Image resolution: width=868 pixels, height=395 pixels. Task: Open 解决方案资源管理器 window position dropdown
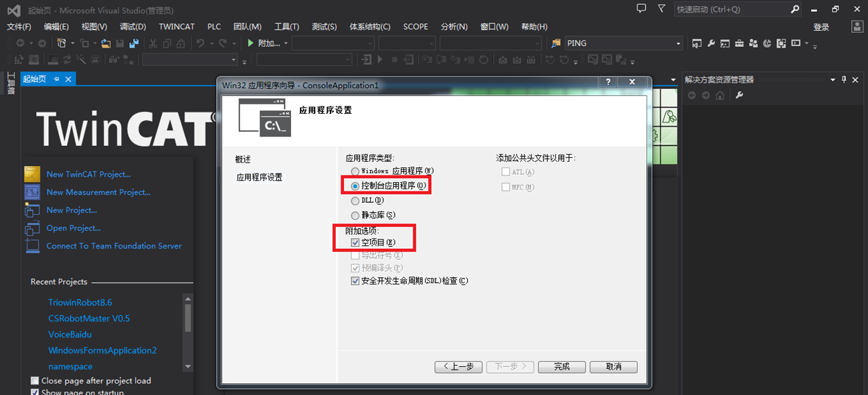pos(833,80)
